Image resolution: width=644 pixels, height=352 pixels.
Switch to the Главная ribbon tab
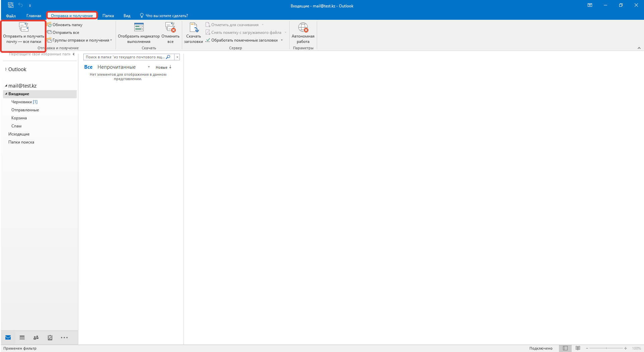(34, 16)
